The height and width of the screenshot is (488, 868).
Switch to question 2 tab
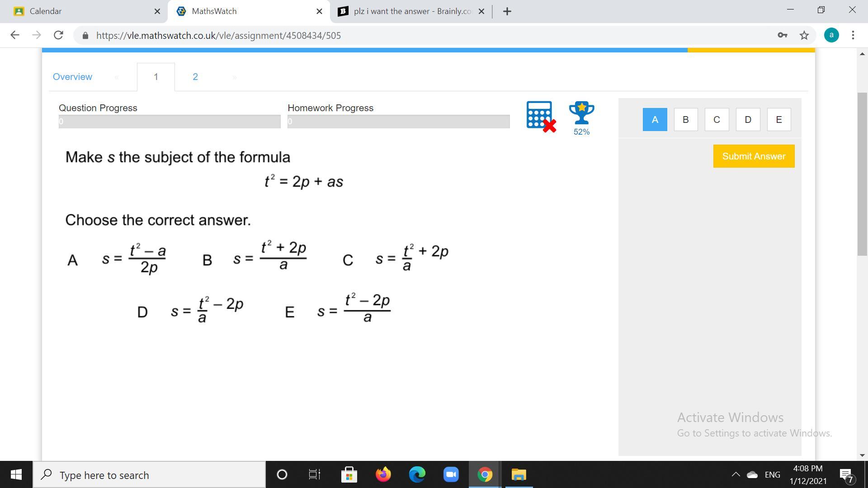195,77
